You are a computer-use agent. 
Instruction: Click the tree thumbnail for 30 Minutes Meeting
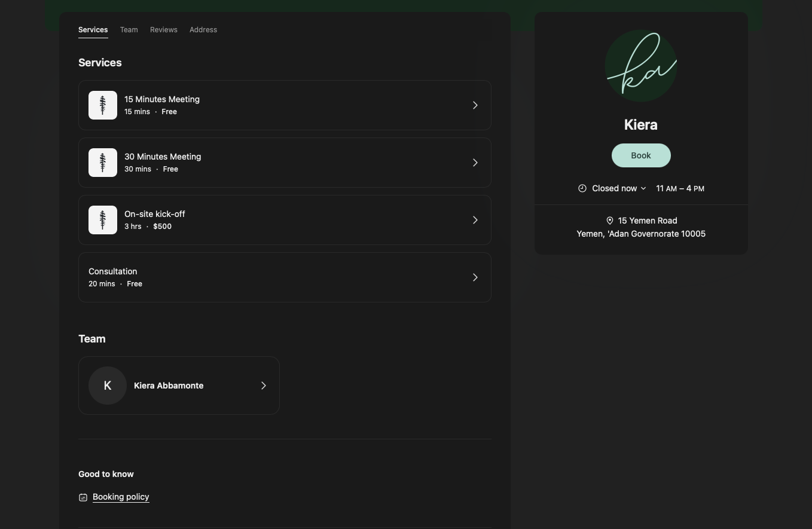pos(102,162)
